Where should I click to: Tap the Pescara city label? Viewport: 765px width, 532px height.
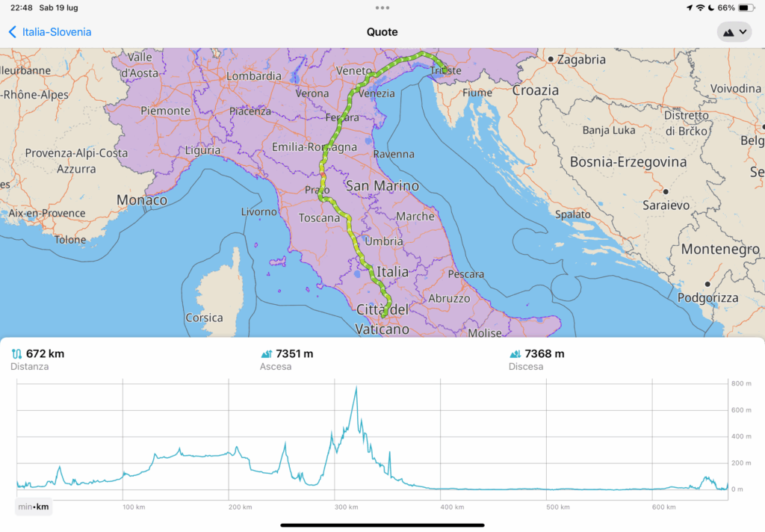point(466,274)
